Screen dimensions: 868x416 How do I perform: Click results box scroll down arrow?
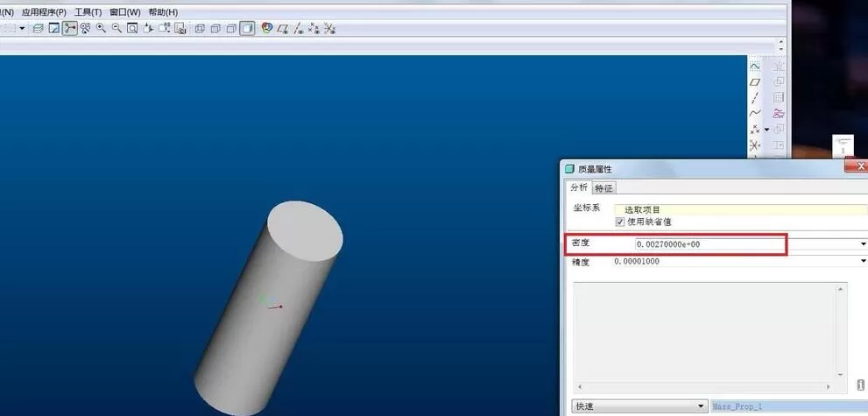pos(841,375)
